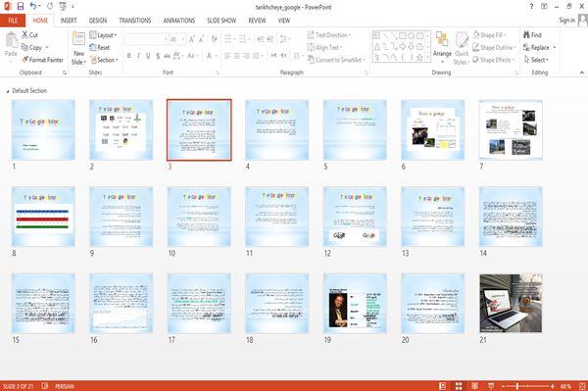
Task: Open Ribbon Display Options
Action: pos(544,7)
